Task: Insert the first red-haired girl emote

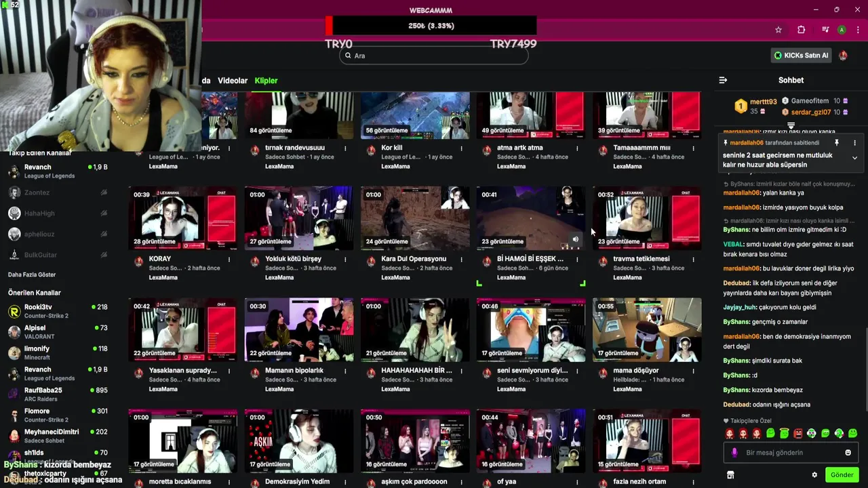Action: coord(730,433)
